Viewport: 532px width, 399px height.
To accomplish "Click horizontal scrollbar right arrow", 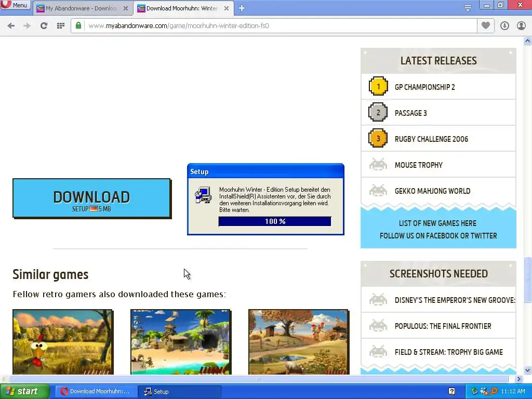I will coord(518,379).
